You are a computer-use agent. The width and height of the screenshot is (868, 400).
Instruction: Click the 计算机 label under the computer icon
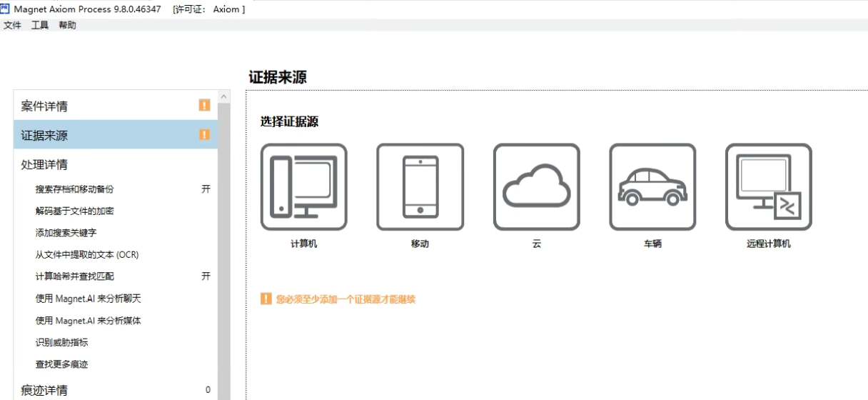pos(304,244)
